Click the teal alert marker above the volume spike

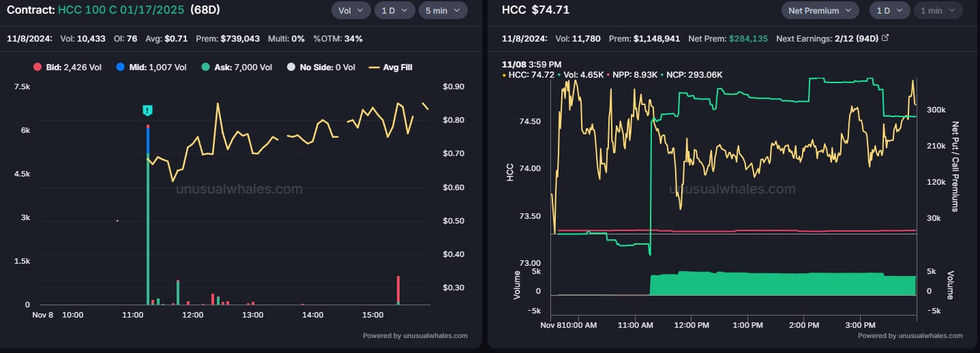pyautogui.click(x=147, y=110)
